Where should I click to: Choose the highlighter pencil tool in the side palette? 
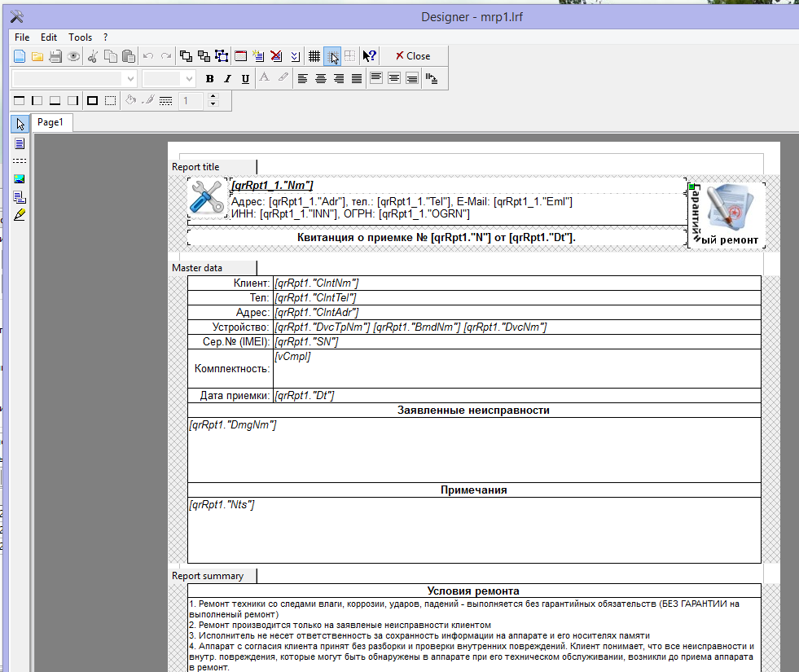pyautogui.click(x=20, y=214)
